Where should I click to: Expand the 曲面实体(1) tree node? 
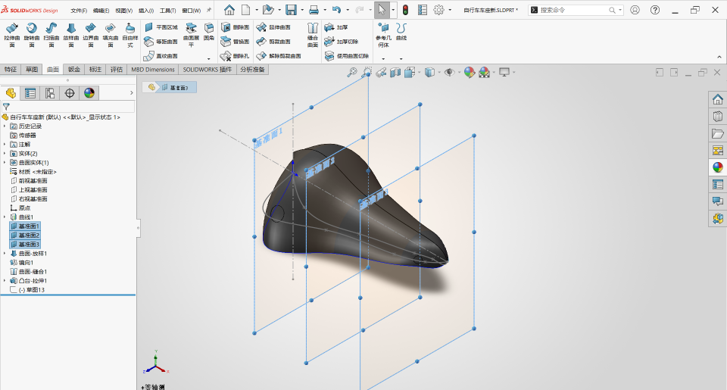pos(5,163)
